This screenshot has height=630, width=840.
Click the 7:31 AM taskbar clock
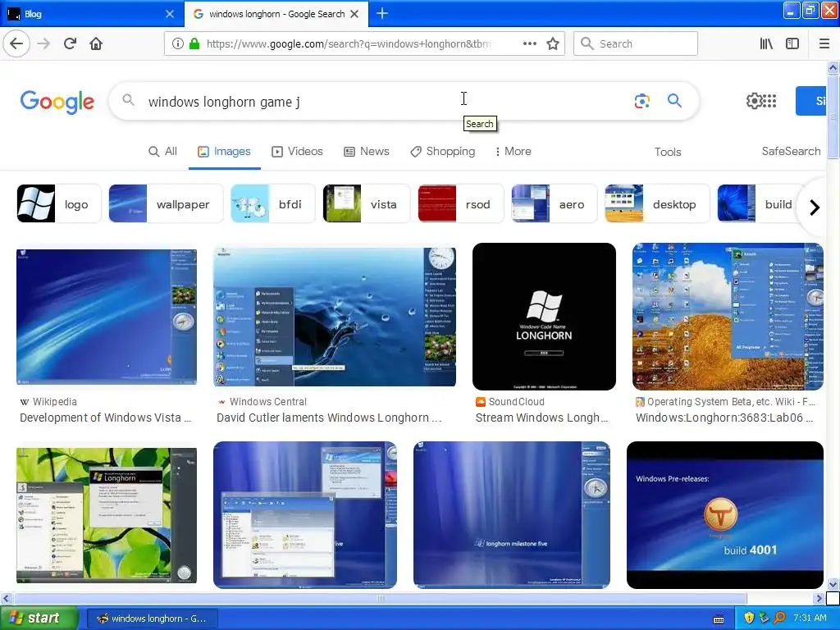[x=810, y=618]
